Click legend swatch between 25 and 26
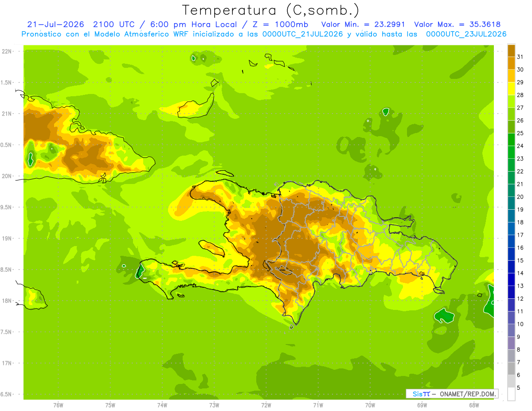Viewport: 532px width, 411px height. (x=511, y=127)
